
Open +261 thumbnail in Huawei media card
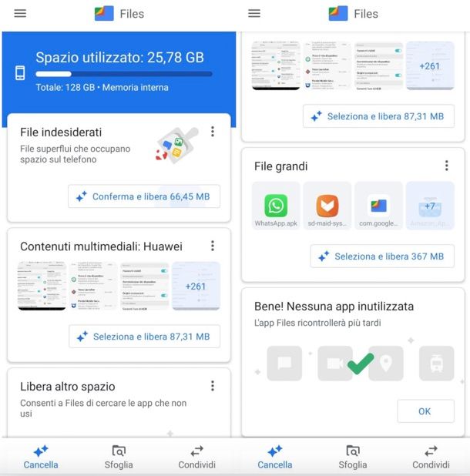pos(196,286)
